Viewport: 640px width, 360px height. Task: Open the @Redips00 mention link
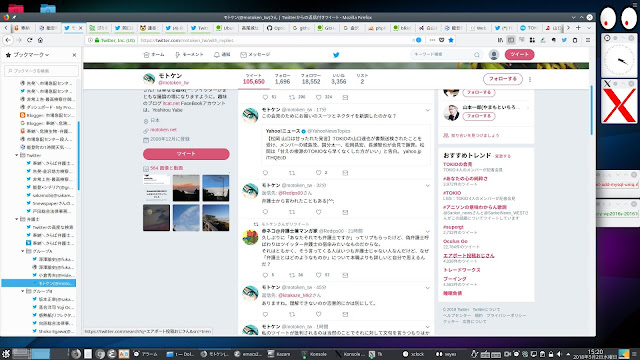click(x=290, y=193)
